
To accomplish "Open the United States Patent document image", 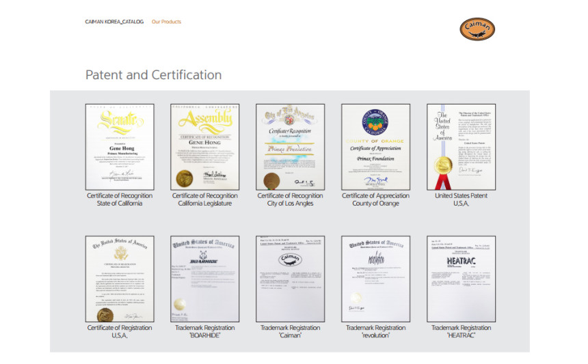I will (x=462, y=147).
